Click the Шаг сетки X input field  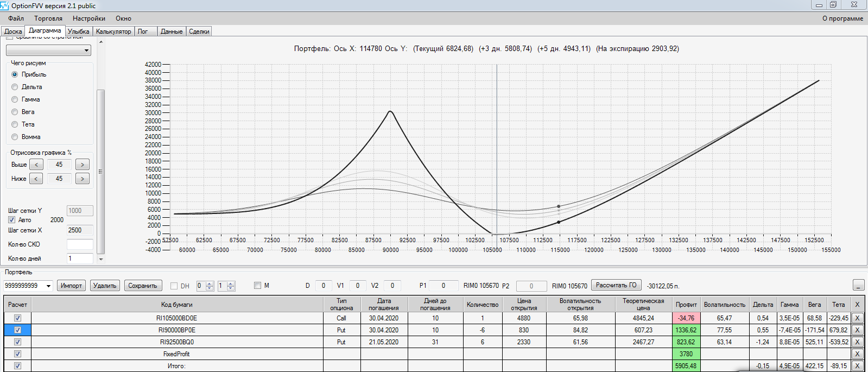tap(80, 230)
